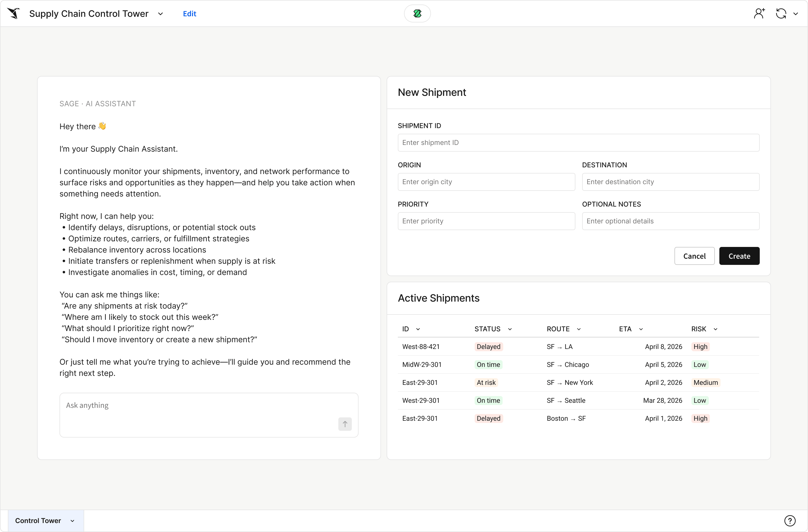Select the Control Tower bottom tab
808x532 pixels.
click(38, 521)
